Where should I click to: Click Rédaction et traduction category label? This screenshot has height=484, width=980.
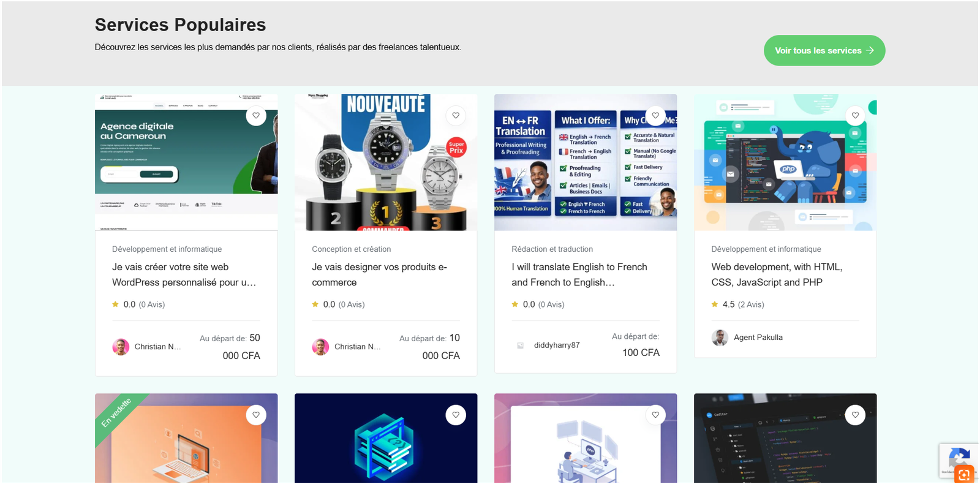tap(552, 249)
